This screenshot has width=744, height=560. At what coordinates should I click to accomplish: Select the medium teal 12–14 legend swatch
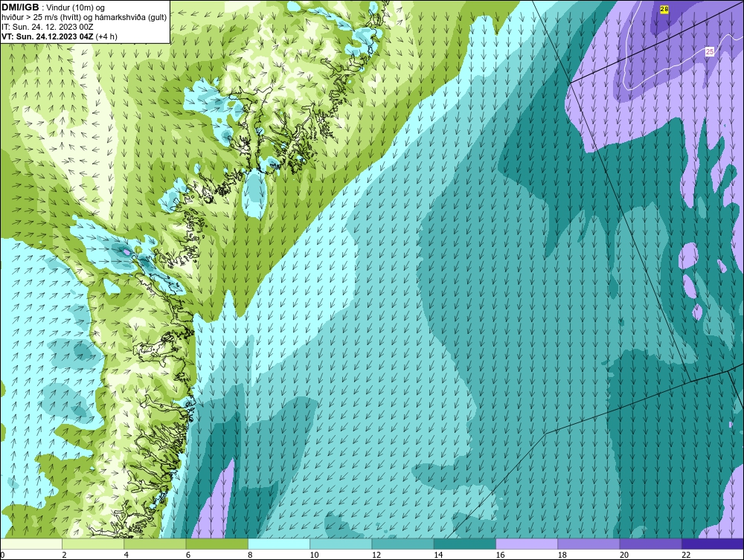(x=403, y=544)
